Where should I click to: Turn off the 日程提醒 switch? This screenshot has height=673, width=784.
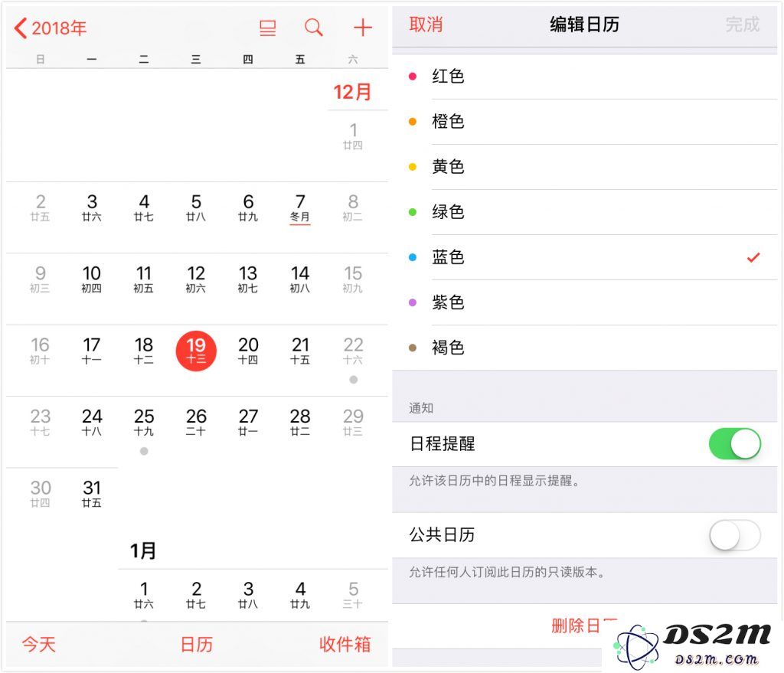click(x=734, y=443)
